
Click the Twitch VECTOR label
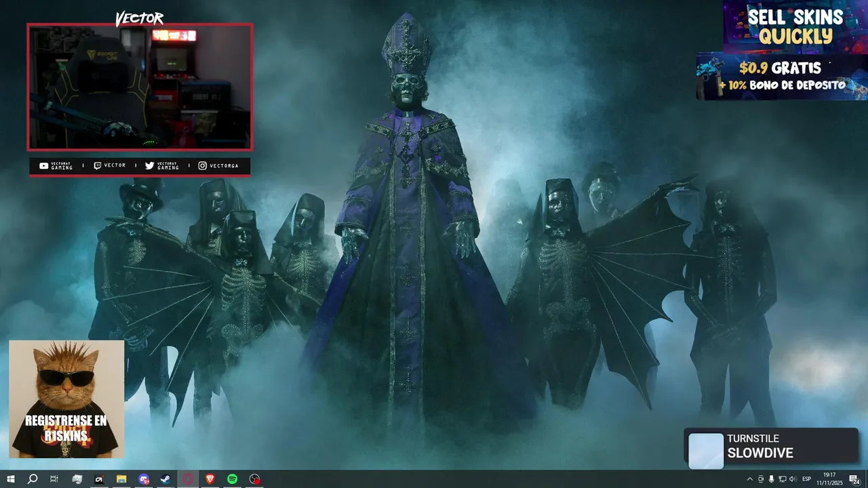(x=110, y=165)
